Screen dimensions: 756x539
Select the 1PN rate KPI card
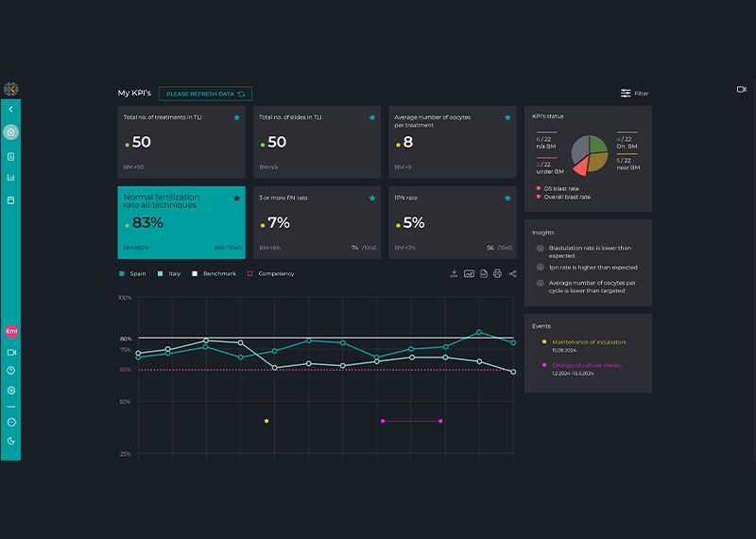click(x=453, y=222)
